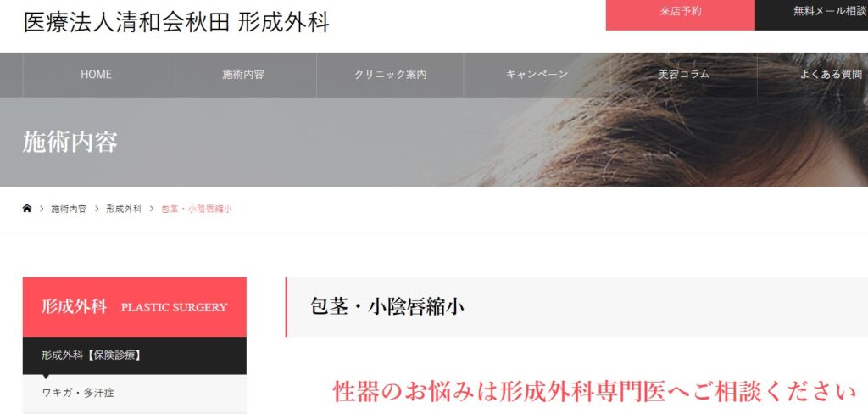Click the 包茎・小陰唇縮小 page heading
Image resolution: width=868 pixels, height=414 pixels.
(387, 307)
